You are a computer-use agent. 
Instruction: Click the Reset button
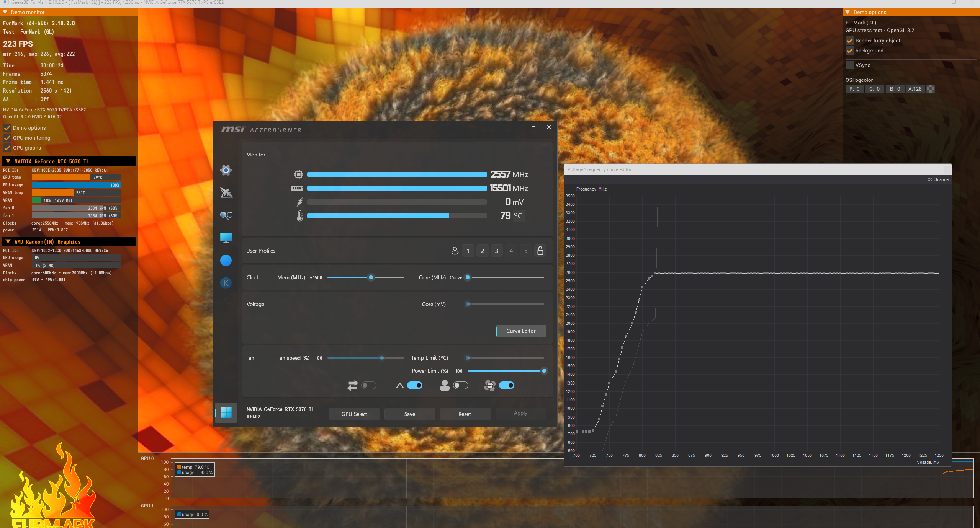pyautogui.click(x=465, y=414)
